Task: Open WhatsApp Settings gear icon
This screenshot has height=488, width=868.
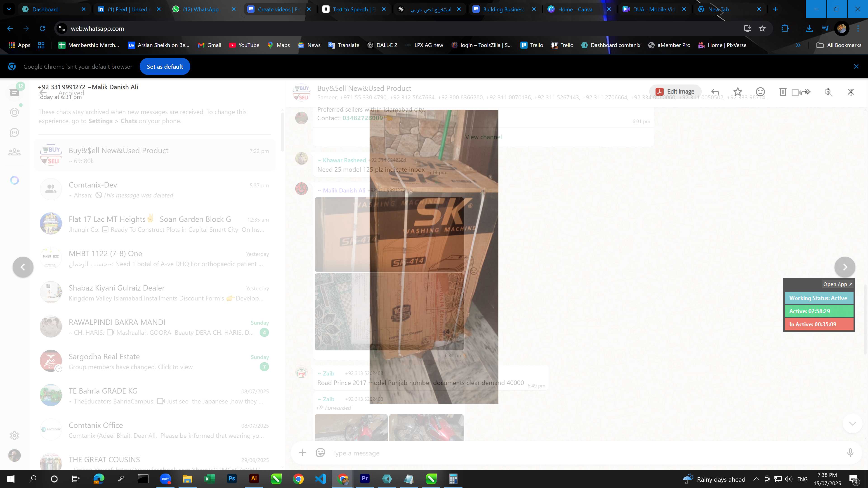Action: pos(14,435)
